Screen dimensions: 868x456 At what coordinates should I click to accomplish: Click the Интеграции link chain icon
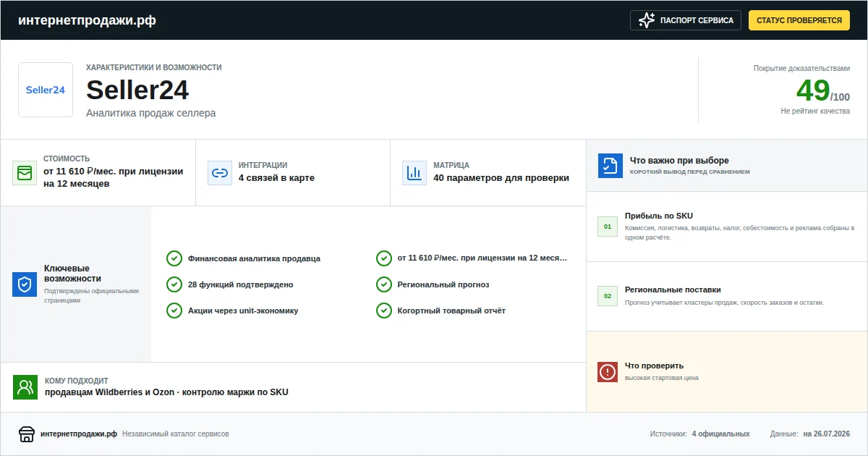click(x=220, y=173)
